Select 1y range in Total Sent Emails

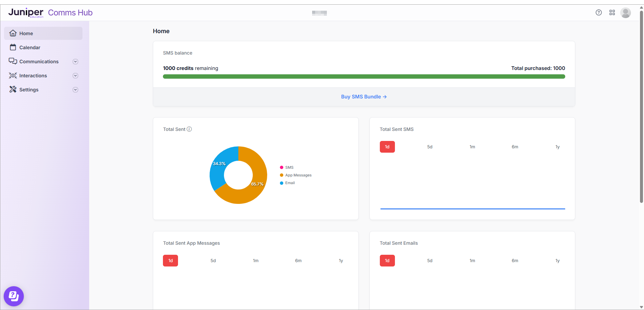558,260
